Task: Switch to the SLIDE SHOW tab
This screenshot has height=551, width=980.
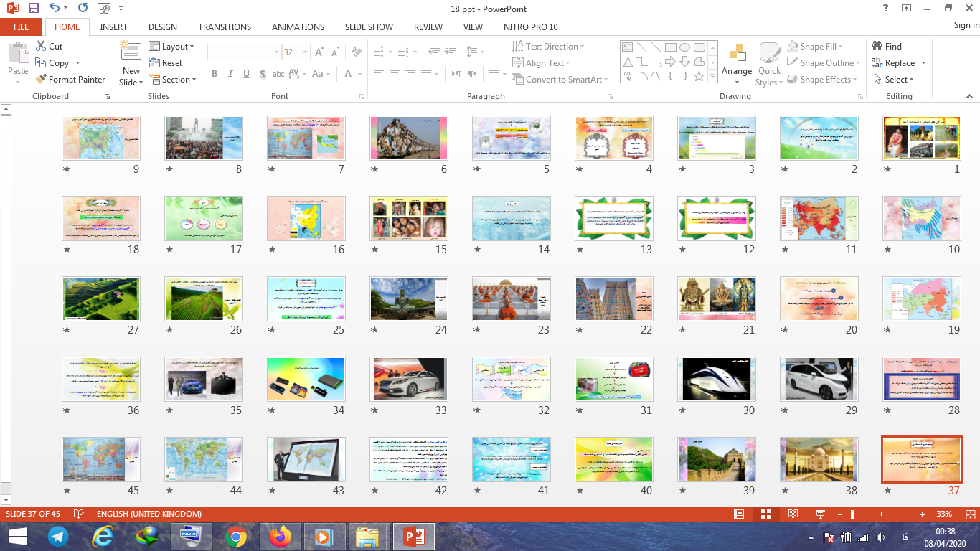Action: pyautogui.click(x=369, y=27)
